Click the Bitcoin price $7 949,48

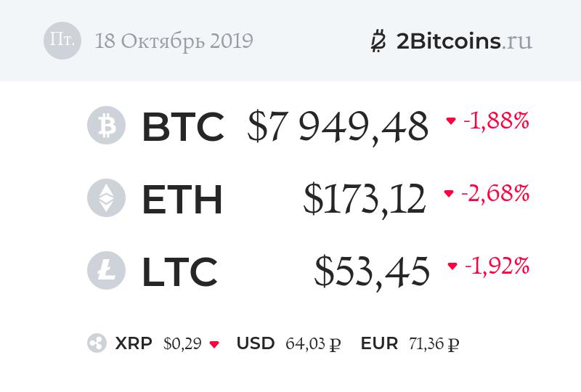click(x=338, y=126)
